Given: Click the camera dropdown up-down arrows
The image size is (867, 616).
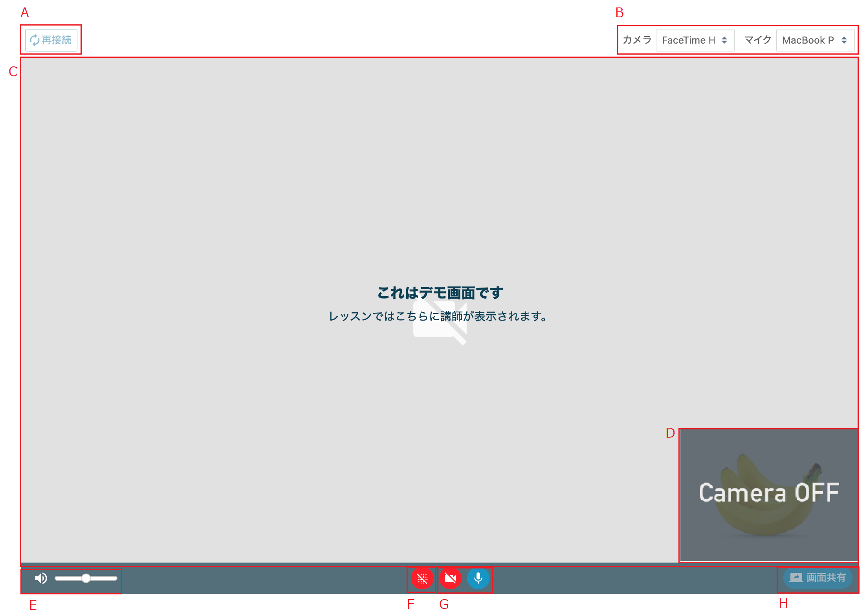Looking at the screenshot, I should point(724,40).
